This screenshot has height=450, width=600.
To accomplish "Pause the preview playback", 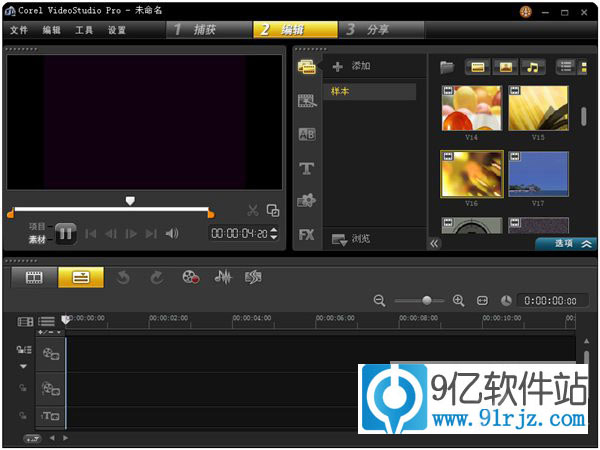I will point(66,233).
